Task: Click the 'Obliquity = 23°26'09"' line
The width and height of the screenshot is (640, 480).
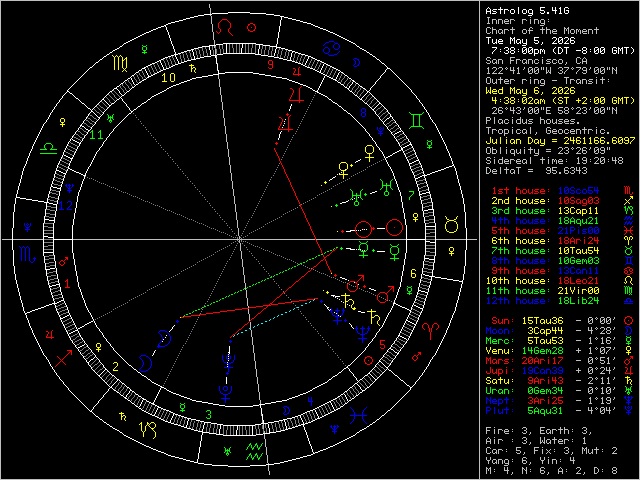Action: coord(548,151)
